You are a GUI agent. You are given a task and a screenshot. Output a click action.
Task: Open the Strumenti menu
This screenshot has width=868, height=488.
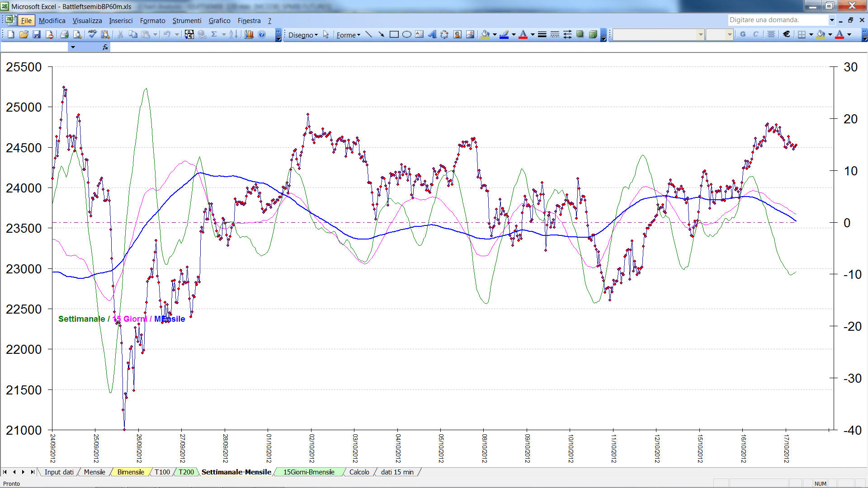coord(187,20)
